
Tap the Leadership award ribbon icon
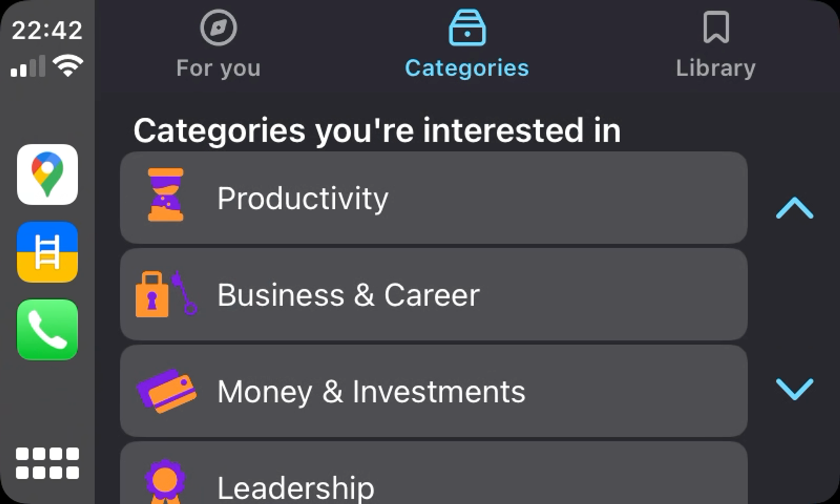[x=165, y=482]
